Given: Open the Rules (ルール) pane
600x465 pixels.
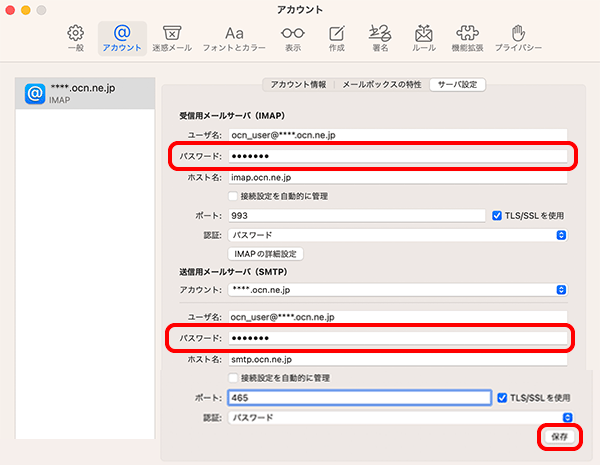Looking at the screenshot, I should pyautogui.click(x=423, y=38).
